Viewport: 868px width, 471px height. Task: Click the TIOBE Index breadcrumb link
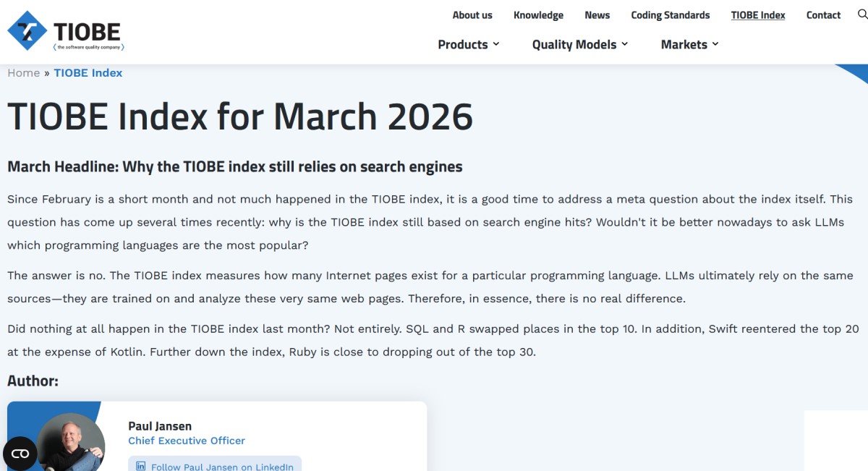pos(88,72)
